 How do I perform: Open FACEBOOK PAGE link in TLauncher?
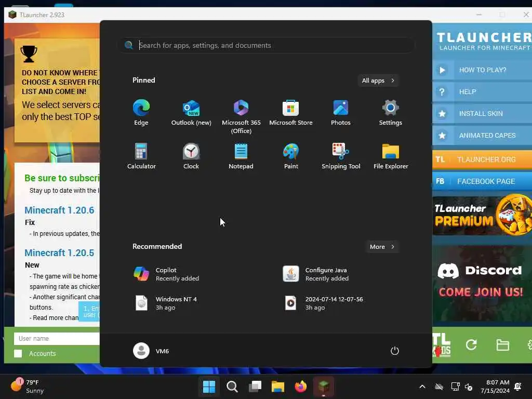pyautogui.click(x=482, y=181)
